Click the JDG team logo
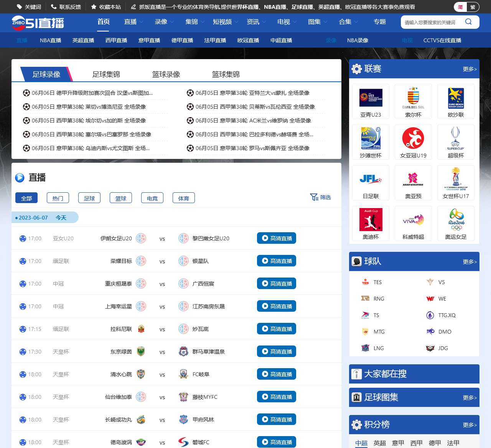 point(430,348)
